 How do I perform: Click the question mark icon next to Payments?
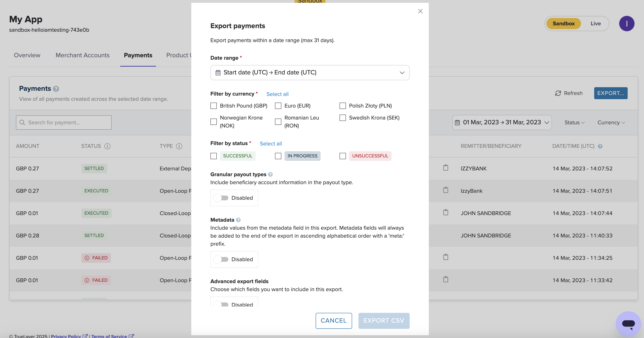[x=56, y=88]
